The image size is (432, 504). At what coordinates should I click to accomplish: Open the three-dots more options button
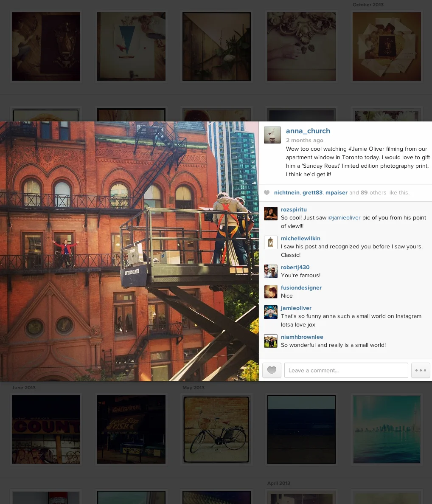click(421, 370)
